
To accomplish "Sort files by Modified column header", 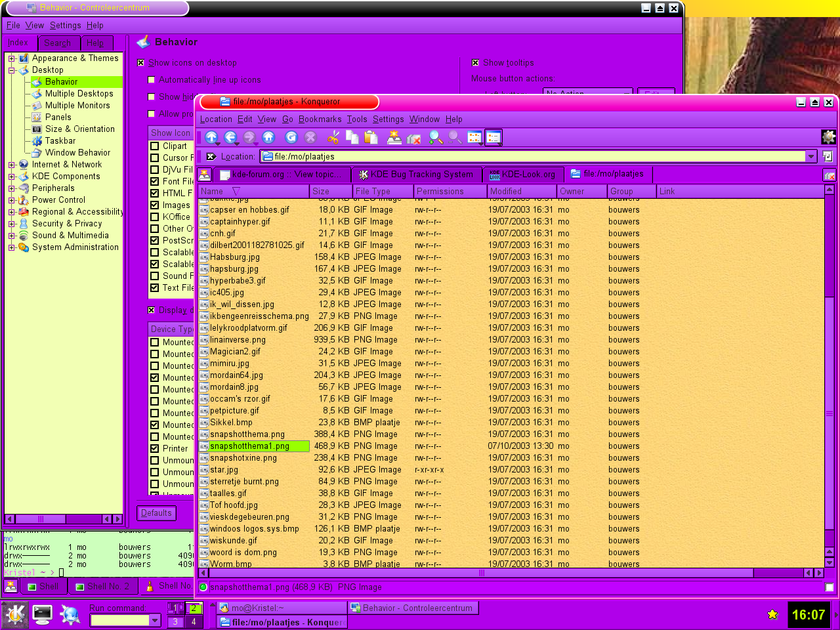I will [522, 192].
